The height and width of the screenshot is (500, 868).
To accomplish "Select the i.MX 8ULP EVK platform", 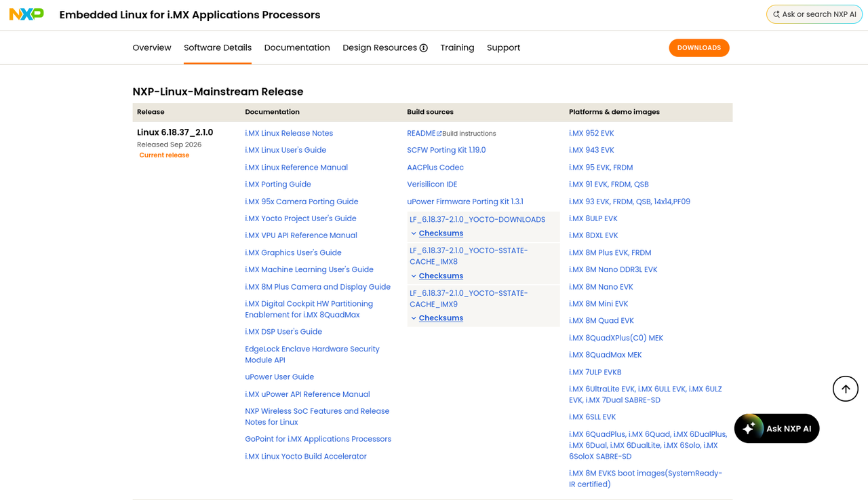I will pos(593,218).
